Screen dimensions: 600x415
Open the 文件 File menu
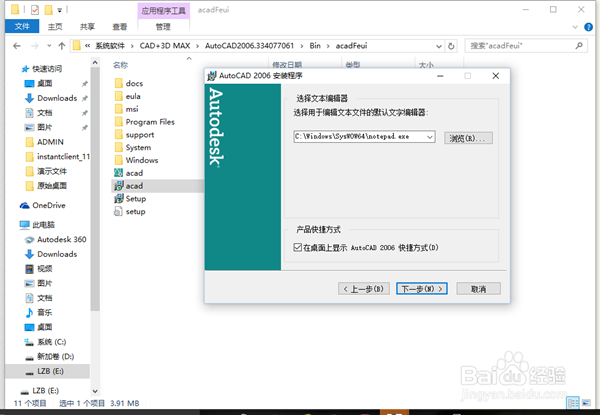(x=22, y=26)
